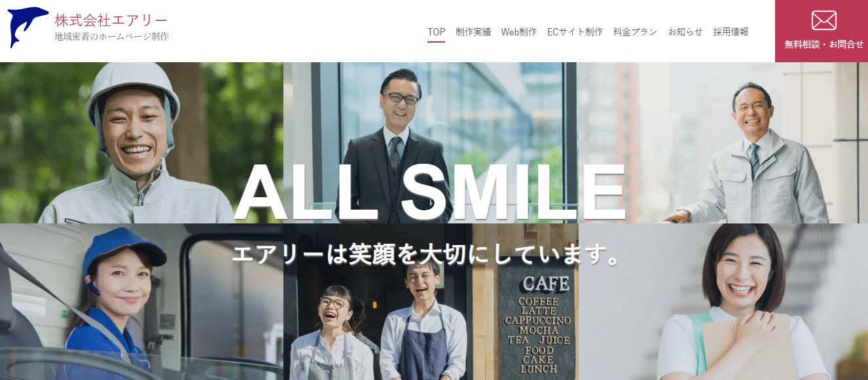Go to 制作実績 page

(x=473, y=31)
